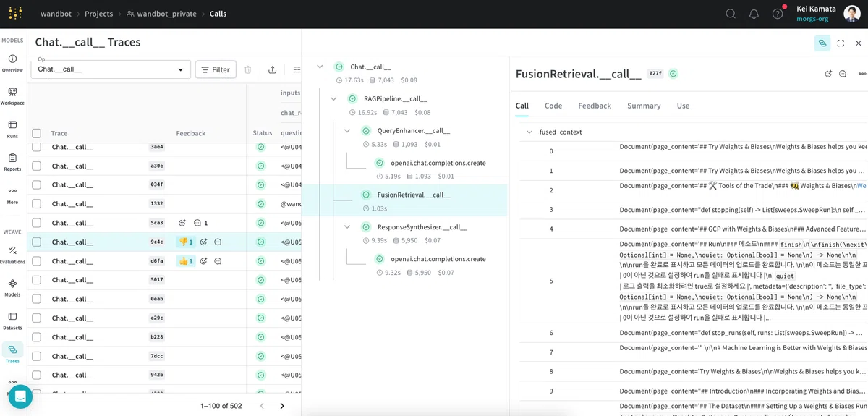Image resolution: width=868 pixels, height=416 pixels.
Task: Open Models in the Weave sidebar
Action: [x=12, y=287]
